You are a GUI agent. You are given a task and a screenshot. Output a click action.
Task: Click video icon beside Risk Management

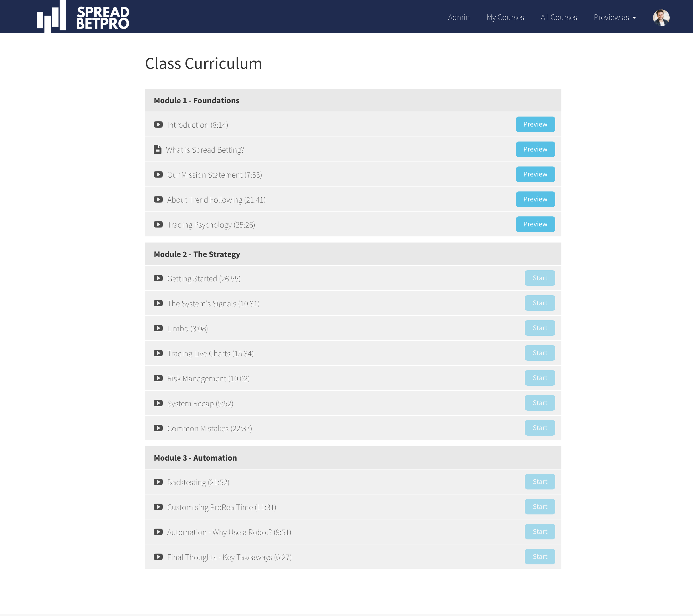click(x=158, y=378)
